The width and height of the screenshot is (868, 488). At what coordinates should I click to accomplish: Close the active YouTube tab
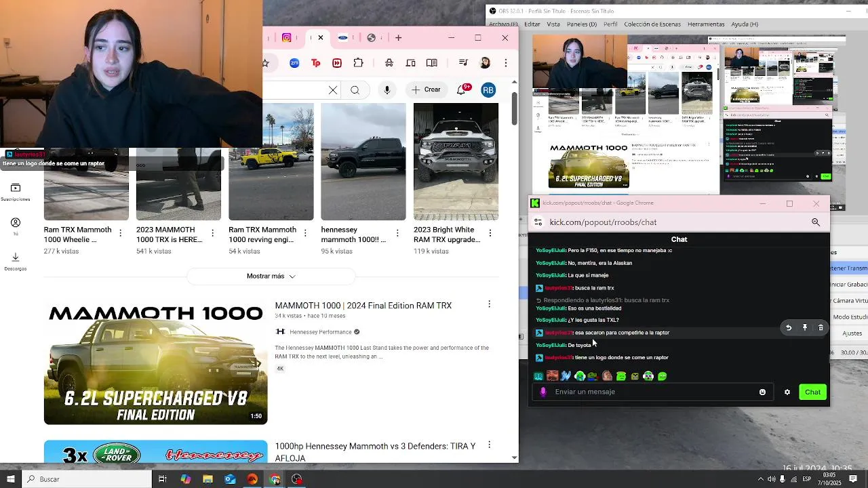coord(321,38)
